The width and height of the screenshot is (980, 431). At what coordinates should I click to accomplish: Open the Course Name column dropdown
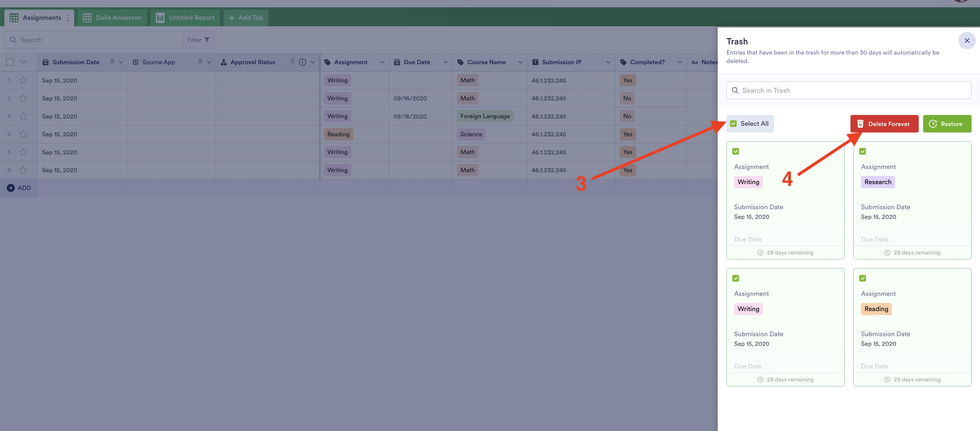[x=520, y=62]
